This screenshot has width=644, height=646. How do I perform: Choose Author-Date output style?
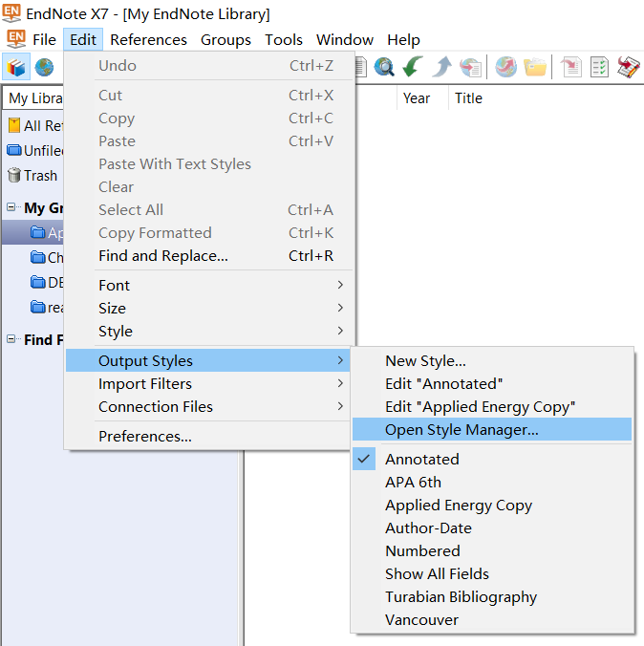click(x=492, y=528)
